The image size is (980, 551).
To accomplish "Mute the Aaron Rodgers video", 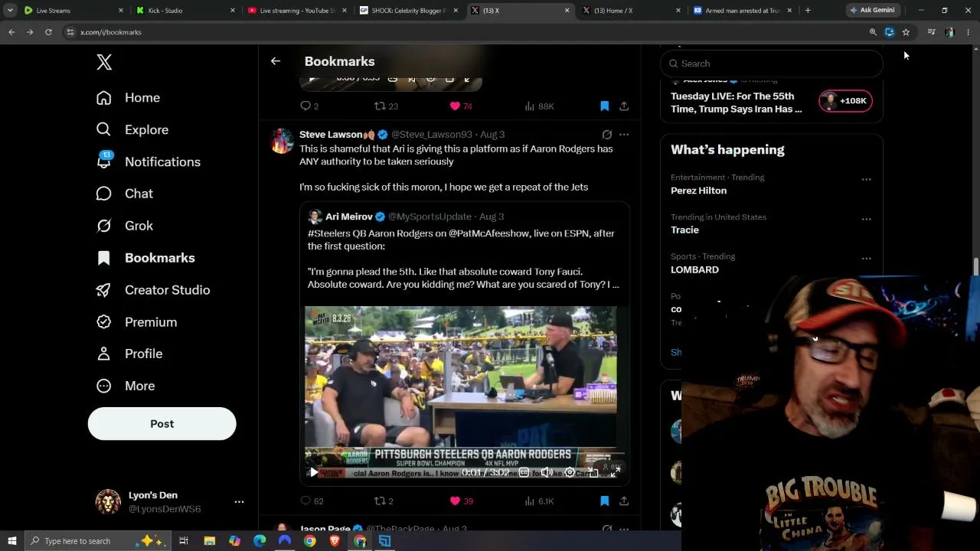I will (547, 473).
